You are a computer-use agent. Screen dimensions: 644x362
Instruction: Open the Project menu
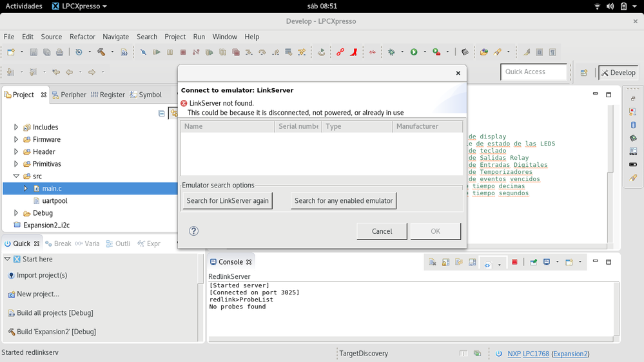coord(175,37)
